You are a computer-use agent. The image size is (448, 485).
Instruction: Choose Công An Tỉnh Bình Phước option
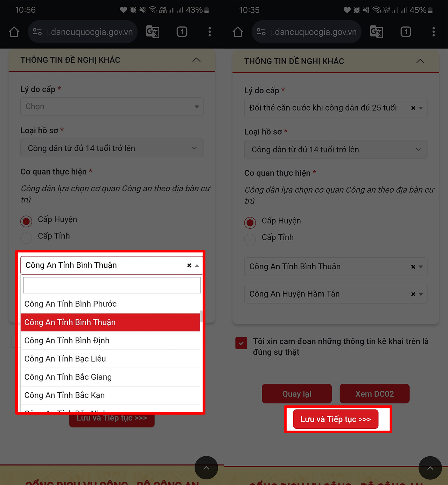pos(110,304)
